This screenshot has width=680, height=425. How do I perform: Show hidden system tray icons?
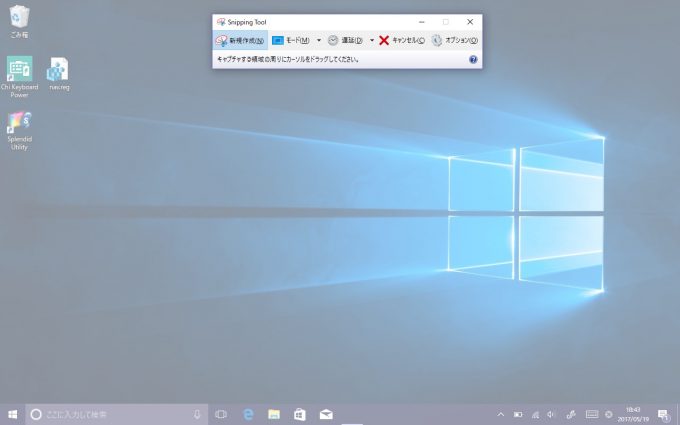pyautogui.click(x=500, y=415)
